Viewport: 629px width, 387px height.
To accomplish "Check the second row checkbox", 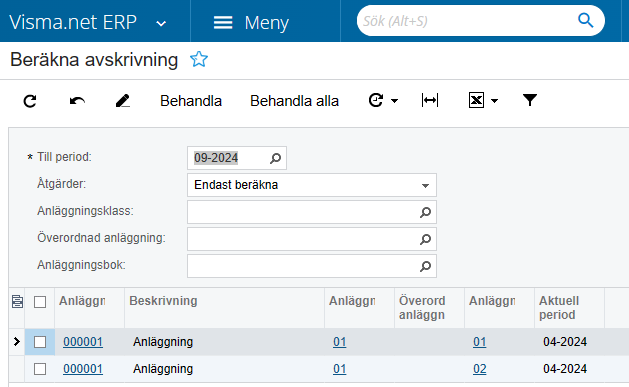I will point(40,369).
